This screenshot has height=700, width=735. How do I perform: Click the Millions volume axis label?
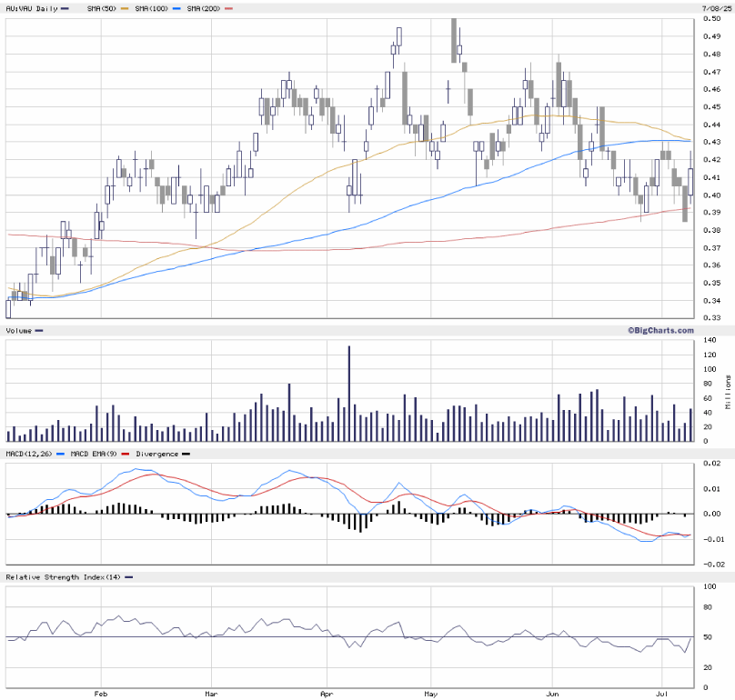(727, 390)
